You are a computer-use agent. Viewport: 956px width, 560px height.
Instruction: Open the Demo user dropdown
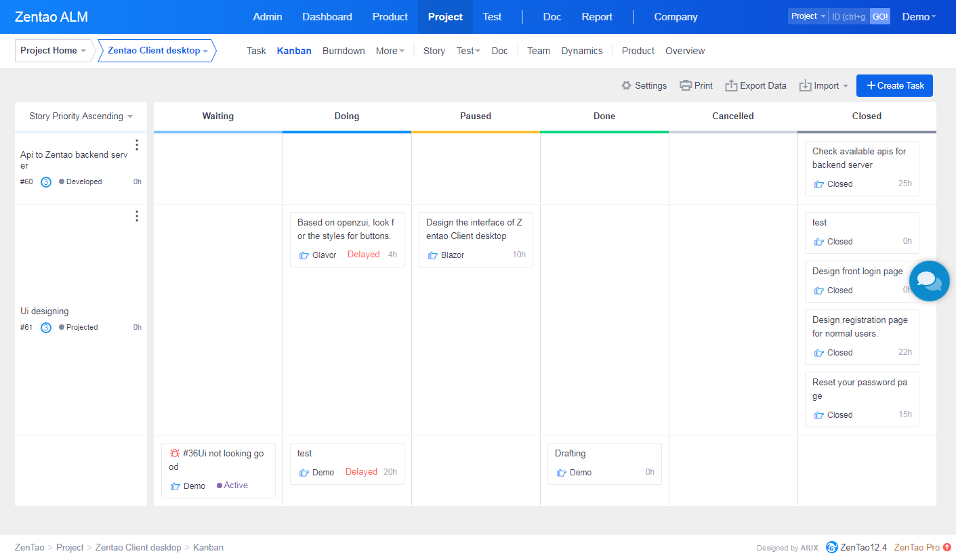click(x=919, y=17)
